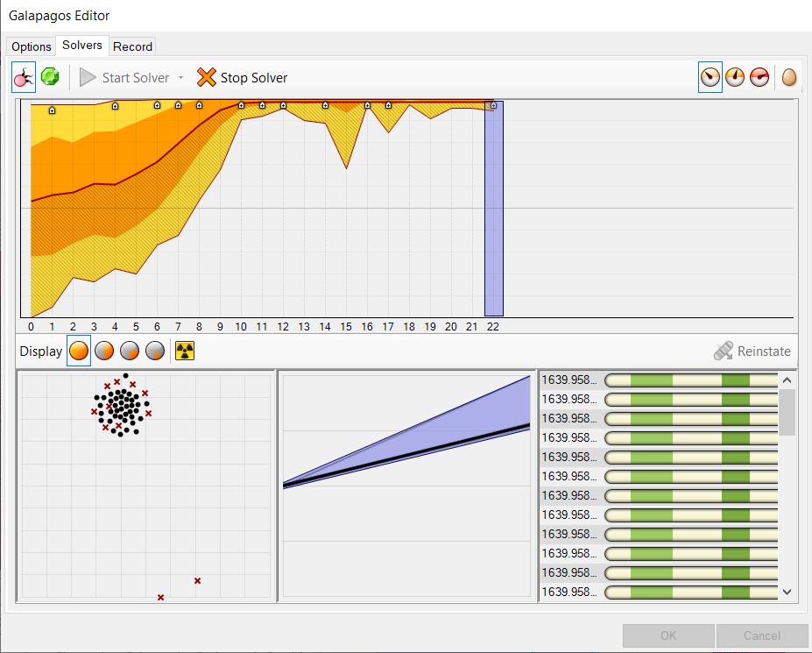
Task: Click generation label 9 on graph axis
Action: coord(220,327)
